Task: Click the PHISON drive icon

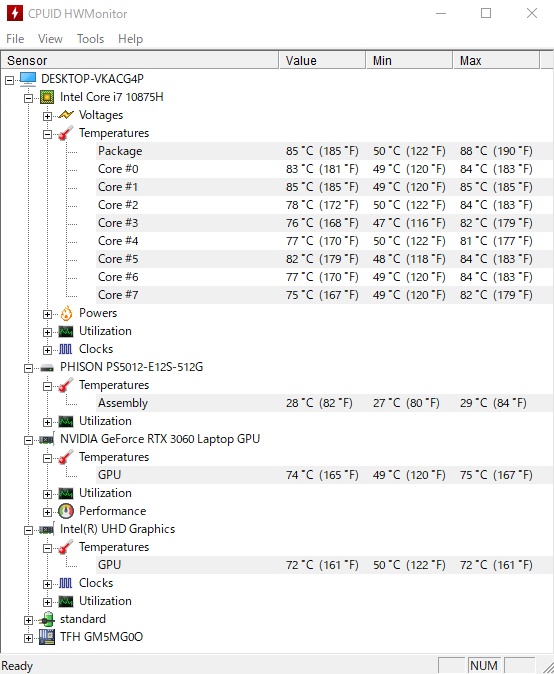Action: tap(47, 368)
